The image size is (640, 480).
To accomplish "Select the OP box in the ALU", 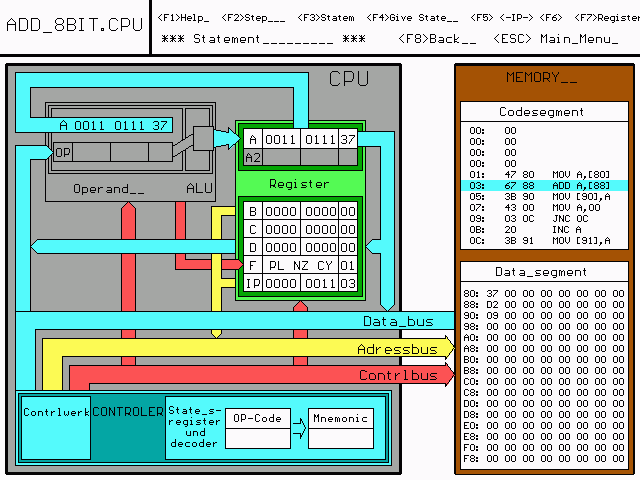I will coord(63,152).
